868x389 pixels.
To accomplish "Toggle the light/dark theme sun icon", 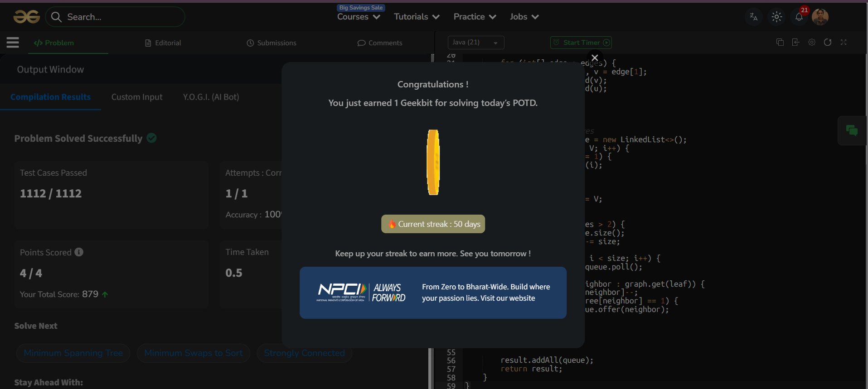I will tap(776, 17).
